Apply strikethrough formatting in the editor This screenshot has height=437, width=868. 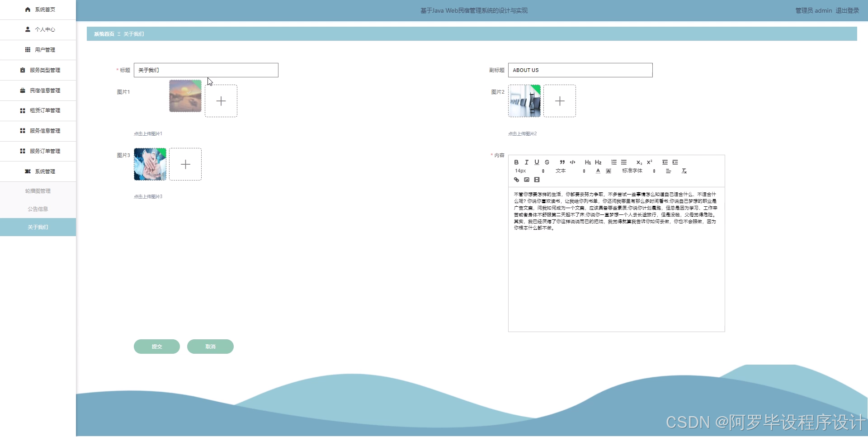coord(547,162)
